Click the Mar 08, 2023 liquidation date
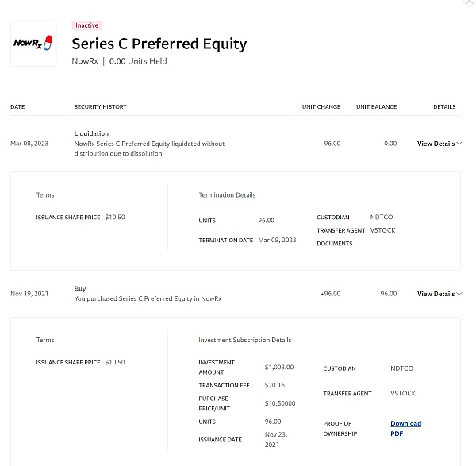 30,144
